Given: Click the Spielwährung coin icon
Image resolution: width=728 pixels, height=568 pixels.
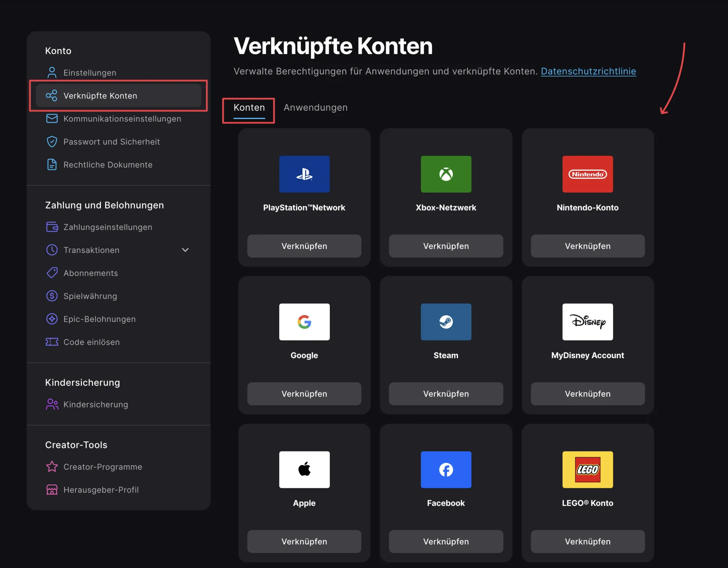Looking at the screenshot, I should [52, 296].
